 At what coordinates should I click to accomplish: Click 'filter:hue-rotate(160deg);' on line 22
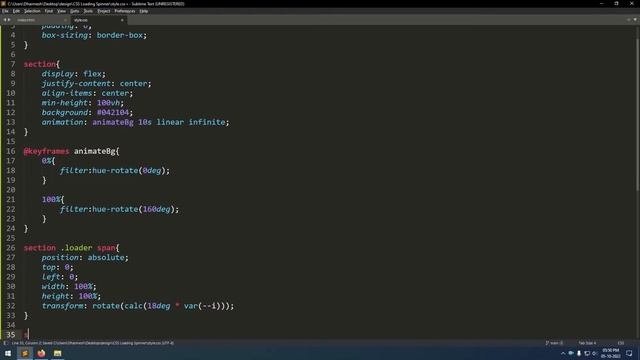tap(119, 209)
